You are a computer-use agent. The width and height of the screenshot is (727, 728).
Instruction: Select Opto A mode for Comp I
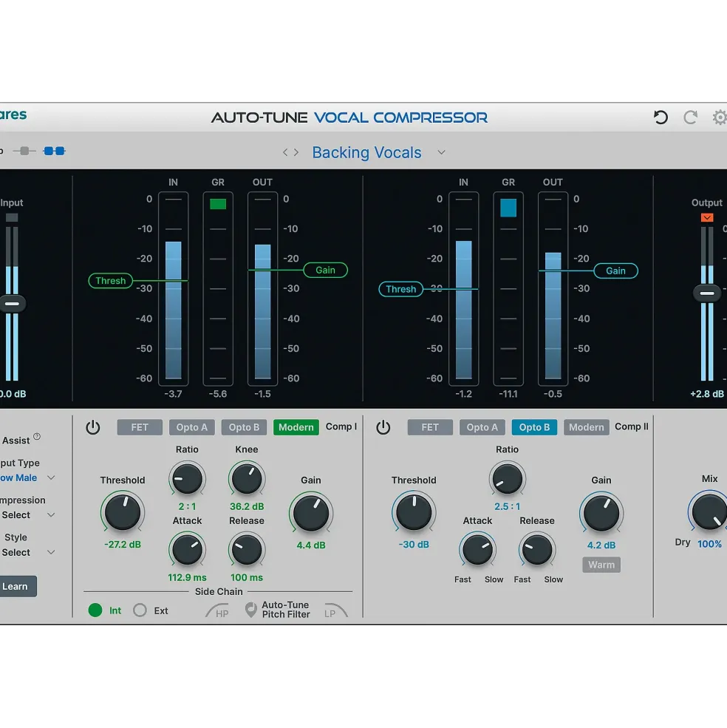click(192, 427)
